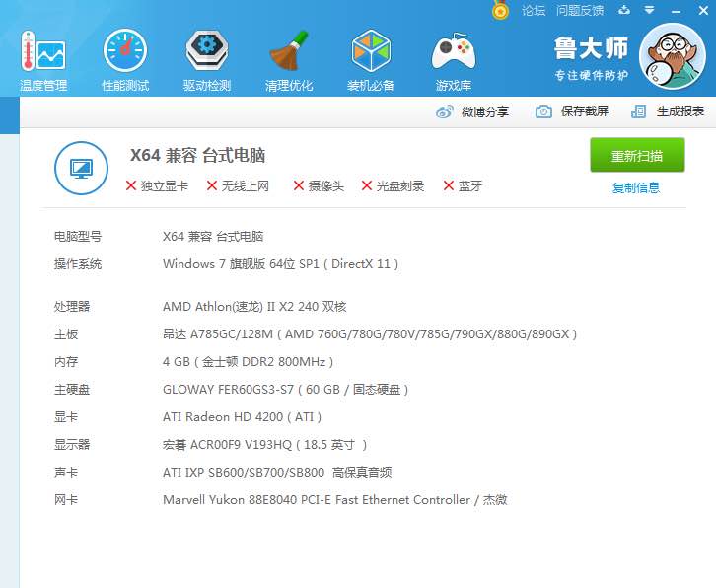Click the 摄像头 feature label
Screen dimensions: 716x588
pyautogui.click(x=326, y=185)
